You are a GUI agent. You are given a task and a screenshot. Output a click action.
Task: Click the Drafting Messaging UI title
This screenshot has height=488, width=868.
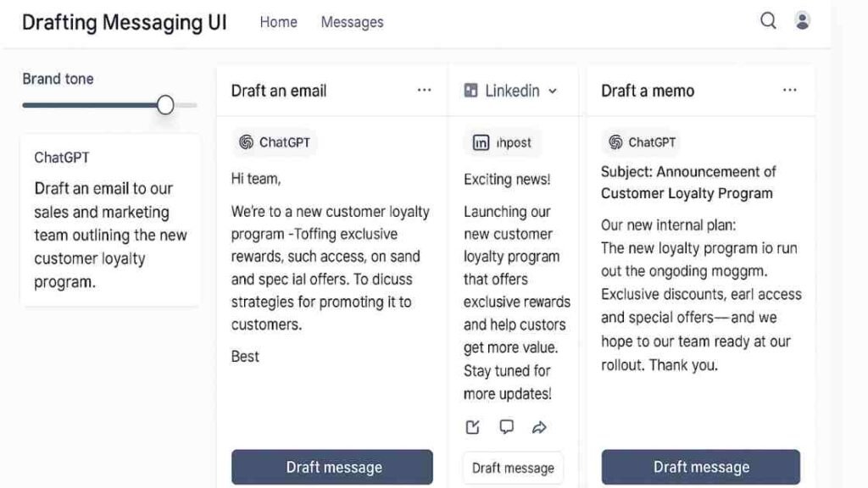coord(125,22)
